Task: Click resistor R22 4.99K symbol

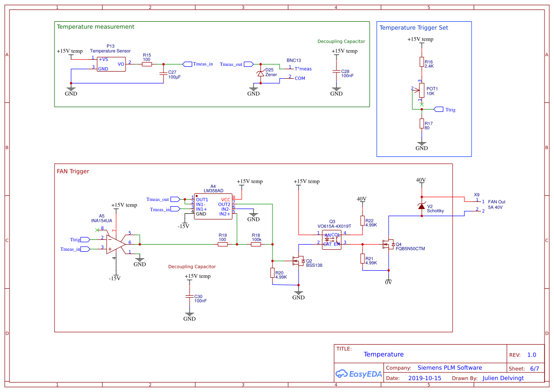Action: 363,220
